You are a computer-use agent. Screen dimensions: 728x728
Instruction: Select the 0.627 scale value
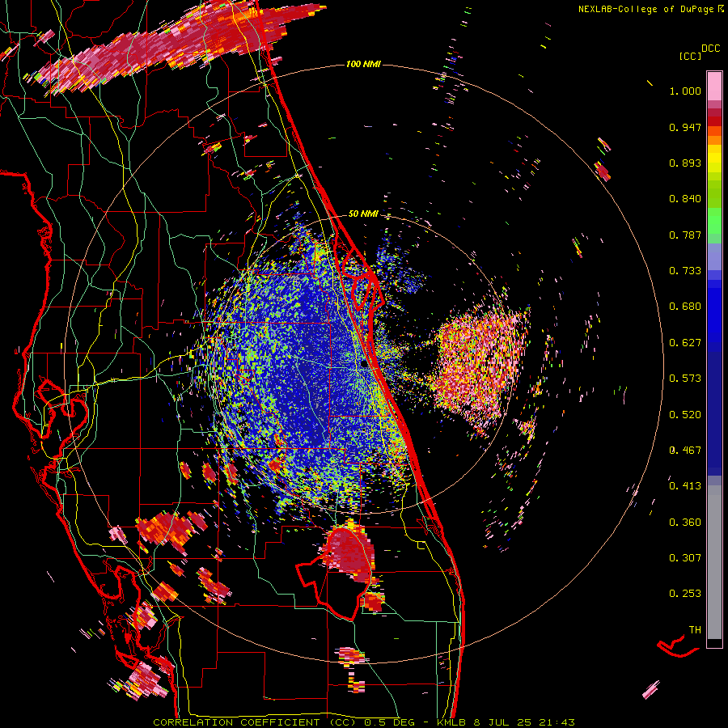685,343
